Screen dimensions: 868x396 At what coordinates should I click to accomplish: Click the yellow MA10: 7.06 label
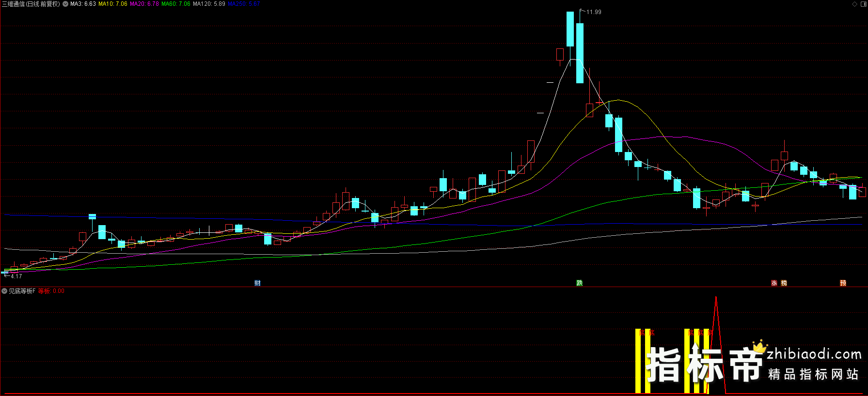[113, 4]
